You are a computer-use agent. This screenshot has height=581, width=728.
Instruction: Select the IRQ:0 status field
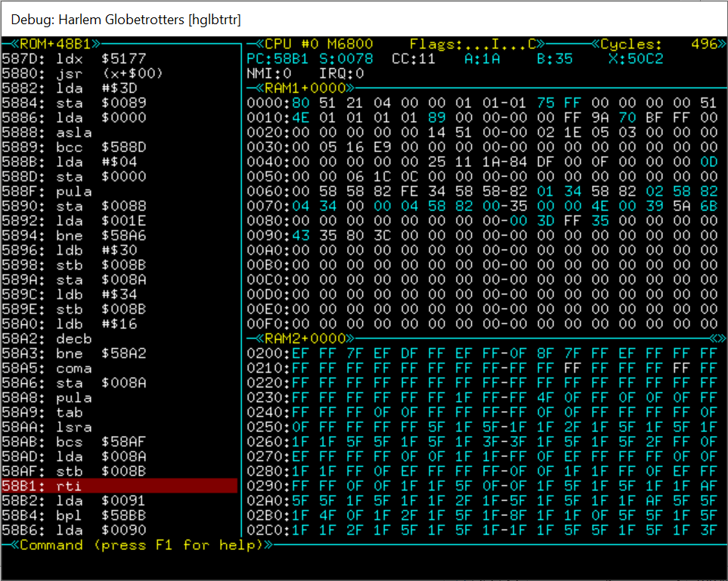(342, 73)
